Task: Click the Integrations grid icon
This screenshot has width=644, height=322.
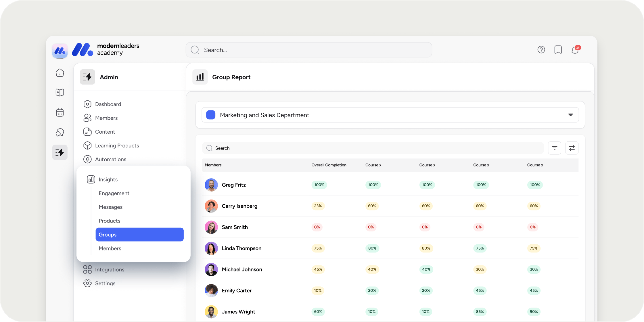Action: point(87,269)
